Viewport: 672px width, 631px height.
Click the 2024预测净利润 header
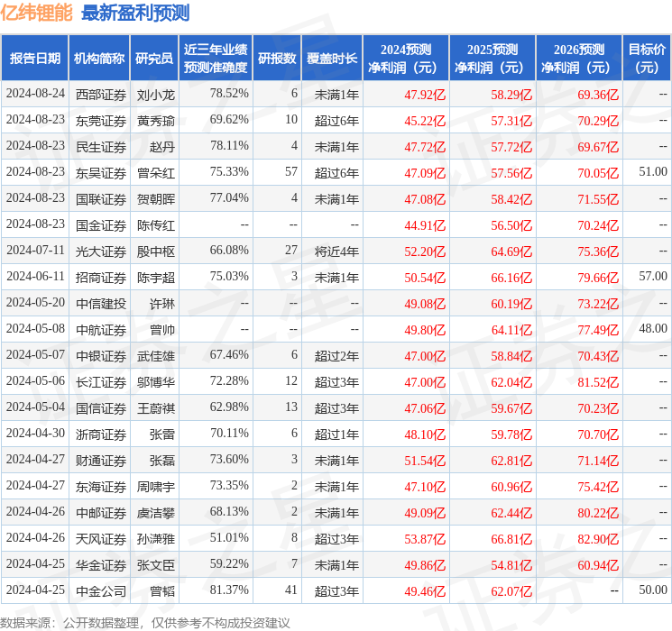pos(406,59)
